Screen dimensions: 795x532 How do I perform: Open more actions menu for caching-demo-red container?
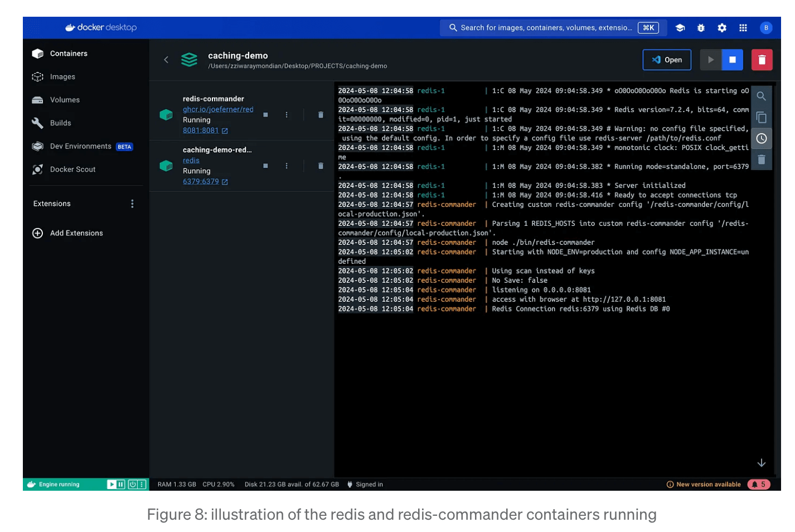(x=287, y=166)
